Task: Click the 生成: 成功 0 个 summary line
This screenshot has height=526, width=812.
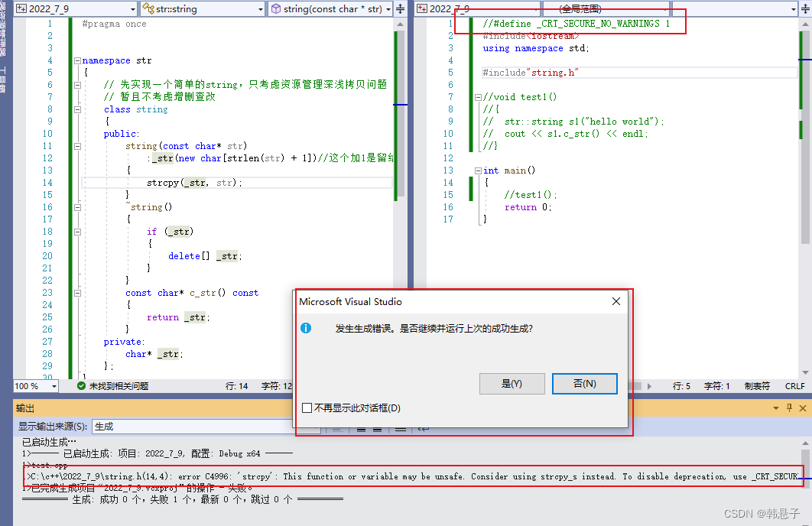Action: 183,499
